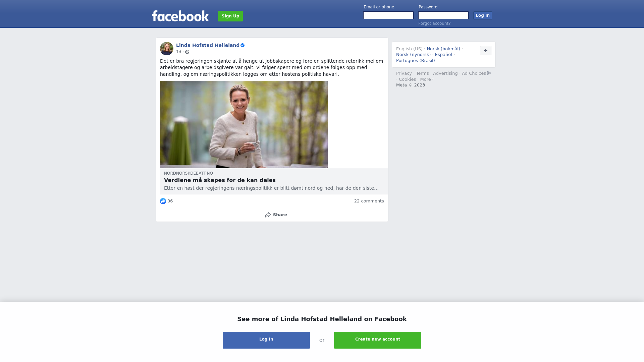The image size is (644, 362).
Task: Open the article Verdiene må skapes før de kan deles
Action: (x=220, y=180)
